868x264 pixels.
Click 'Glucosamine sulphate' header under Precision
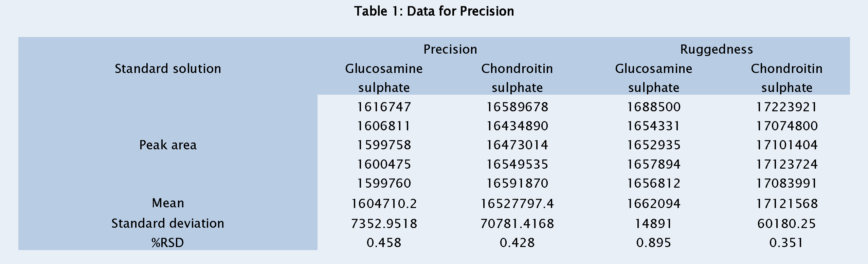(384, 78)
